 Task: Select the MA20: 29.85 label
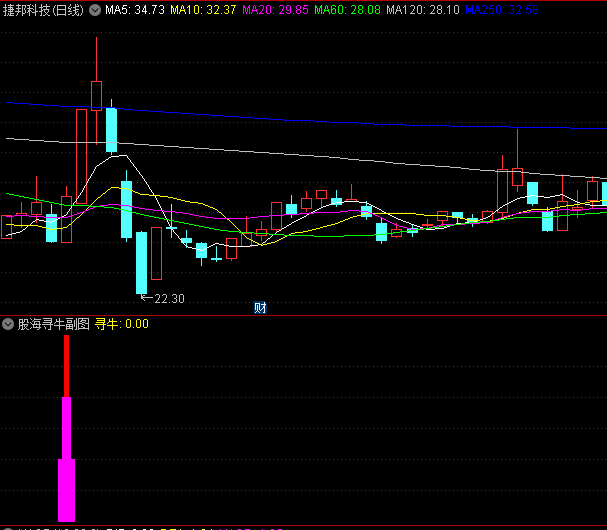tap(275, 10)
